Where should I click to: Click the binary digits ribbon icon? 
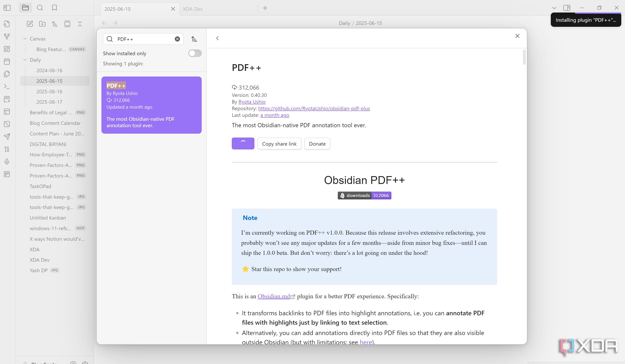pos(7,149)
